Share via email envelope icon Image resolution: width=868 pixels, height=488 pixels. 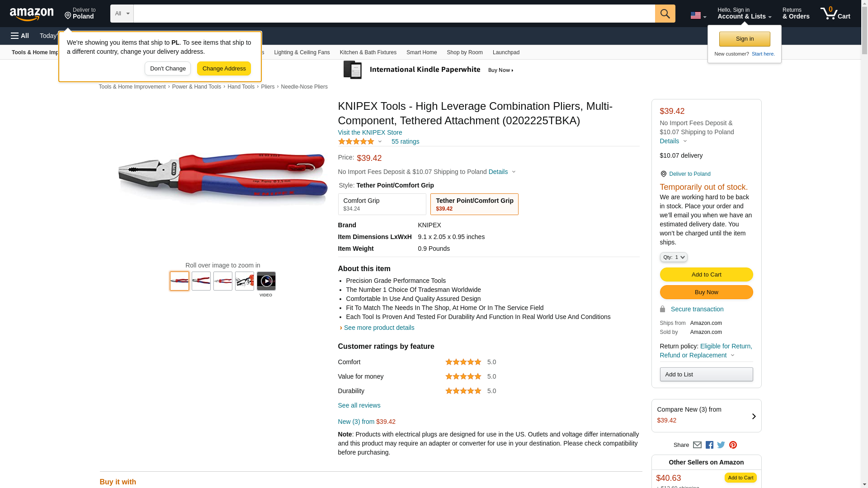coord(697,445)
